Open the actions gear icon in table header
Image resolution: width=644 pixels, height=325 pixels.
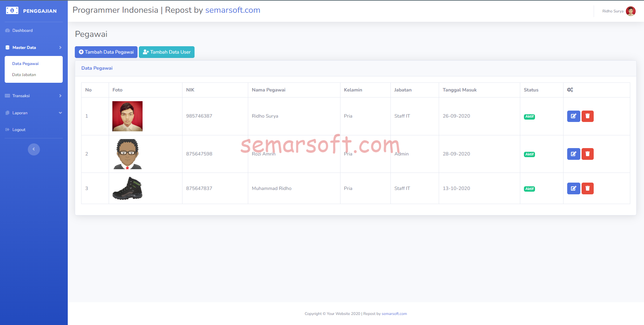570,90
